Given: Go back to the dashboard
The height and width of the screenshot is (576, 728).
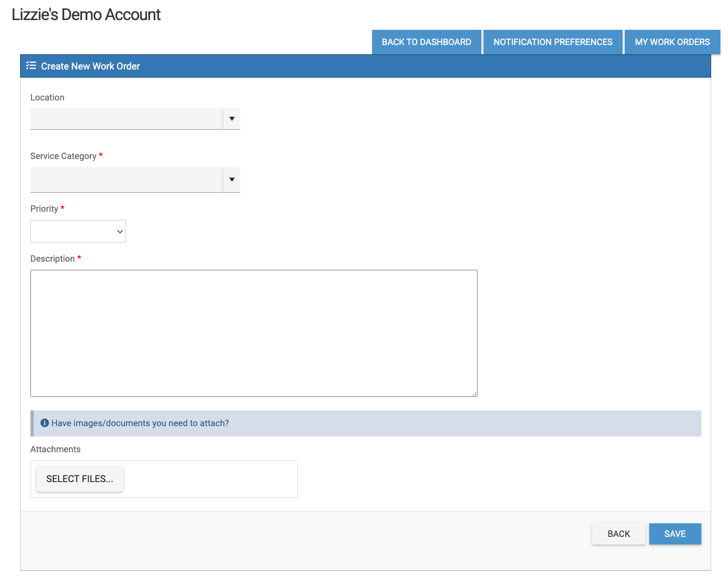Looking at the screenshot, I should pos(426,42).
